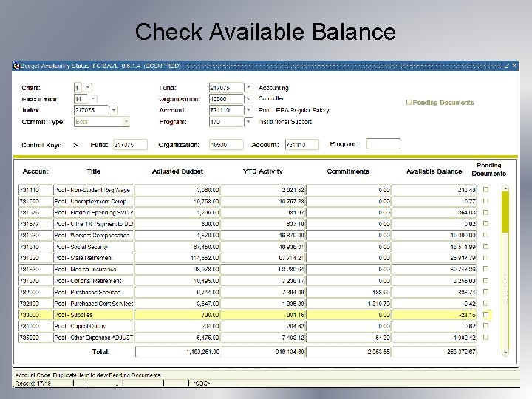Click the Total adjusted budget 1,180,261.00 field

click(178, 352)
